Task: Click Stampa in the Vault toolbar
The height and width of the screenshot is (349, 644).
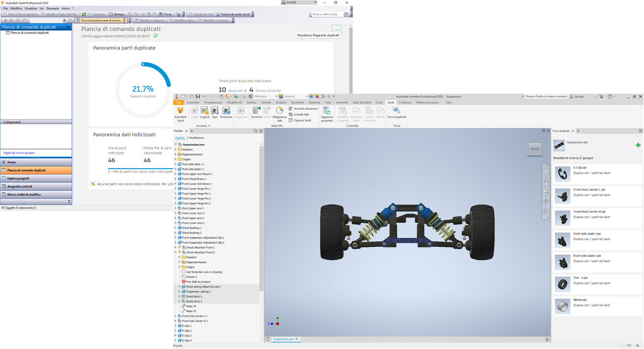Action: pyautogui.click(x=117, y=14)
